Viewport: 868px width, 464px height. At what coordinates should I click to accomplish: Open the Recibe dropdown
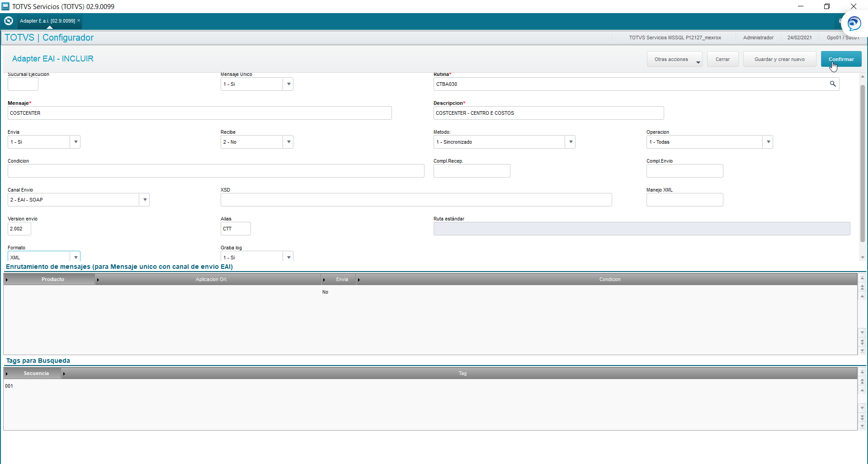(288, 142)
